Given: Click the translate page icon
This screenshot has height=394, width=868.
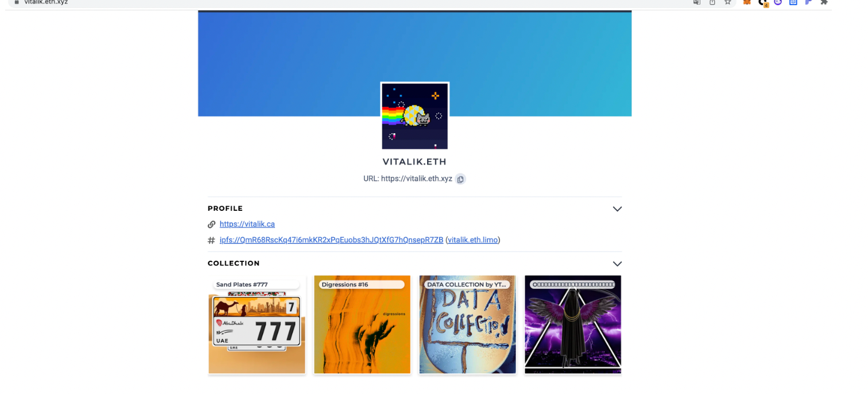Looking at the screenshot, I should point(696,2).
